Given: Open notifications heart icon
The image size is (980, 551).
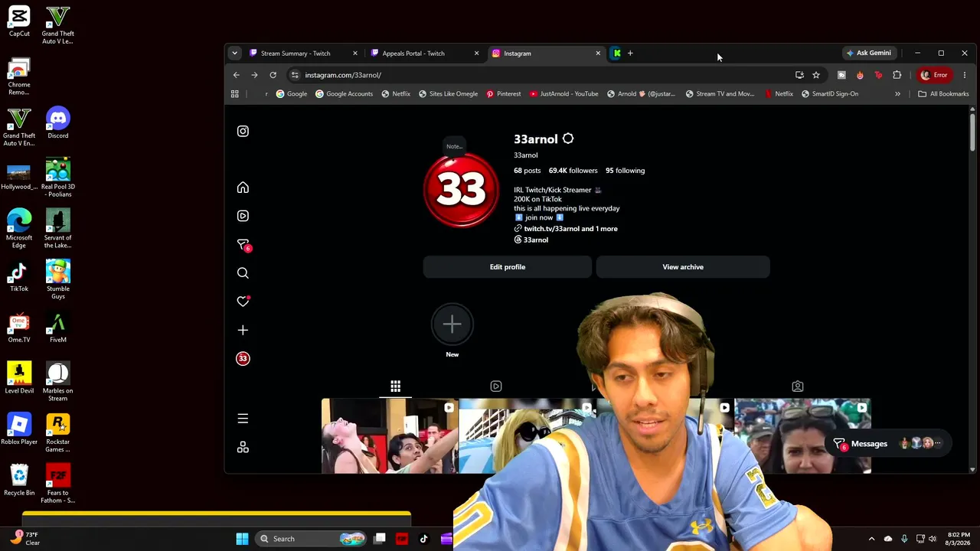Looking at the screenshot, I should [243, 302].
